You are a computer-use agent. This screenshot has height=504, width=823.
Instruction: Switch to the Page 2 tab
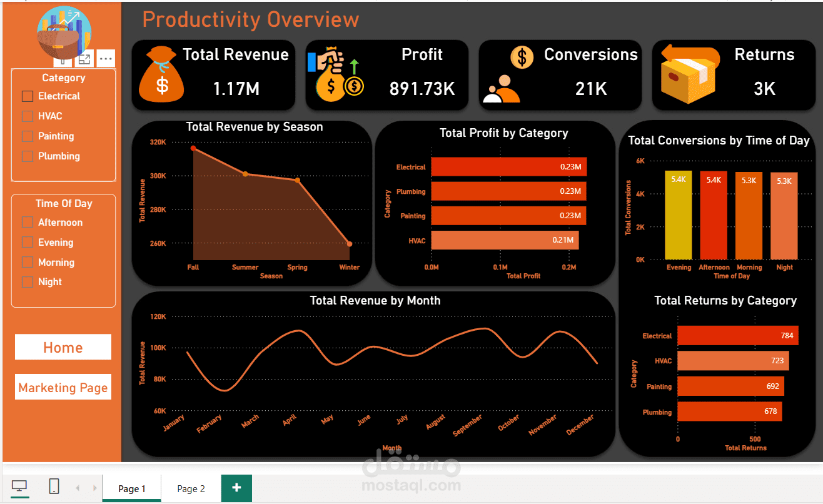[190, 487]
